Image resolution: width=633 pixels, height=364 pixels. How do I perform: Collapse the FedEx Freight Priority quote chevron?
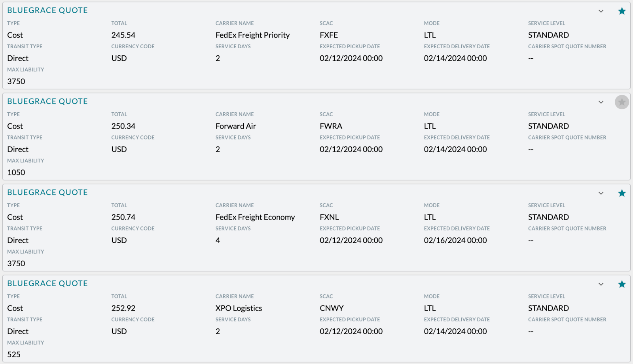(601, 11)
